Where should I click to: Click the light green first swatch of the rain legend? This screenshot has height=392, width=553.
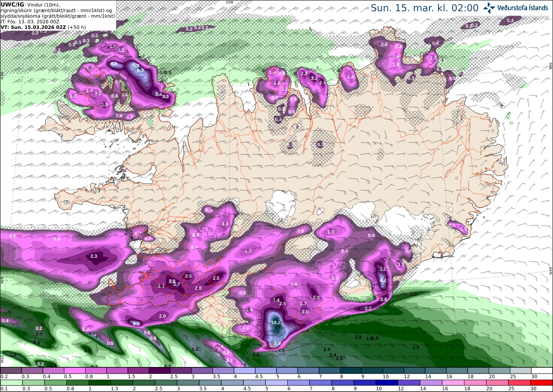pyautogui.click(x=11, y=383)
